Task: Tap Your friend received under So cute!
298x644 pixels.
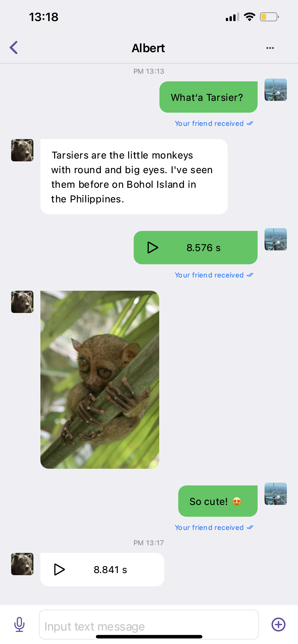Action: 214,527
